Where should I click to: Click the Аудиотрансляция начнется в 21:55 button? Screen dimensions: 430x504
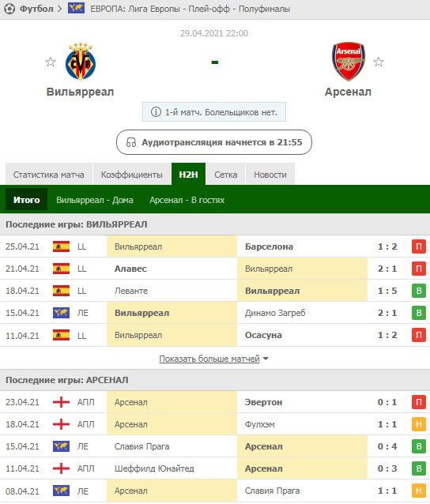point(214,142)
